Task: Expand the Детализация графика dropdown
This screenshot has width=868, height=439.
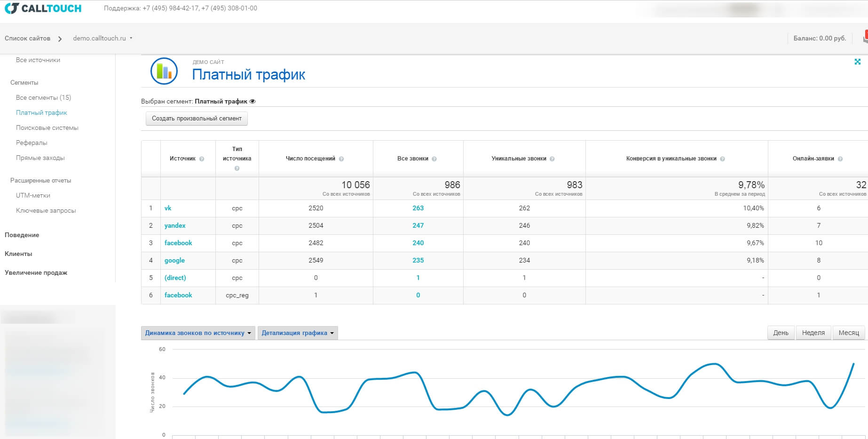Action: pyautogui.click(x=297, y=333)
